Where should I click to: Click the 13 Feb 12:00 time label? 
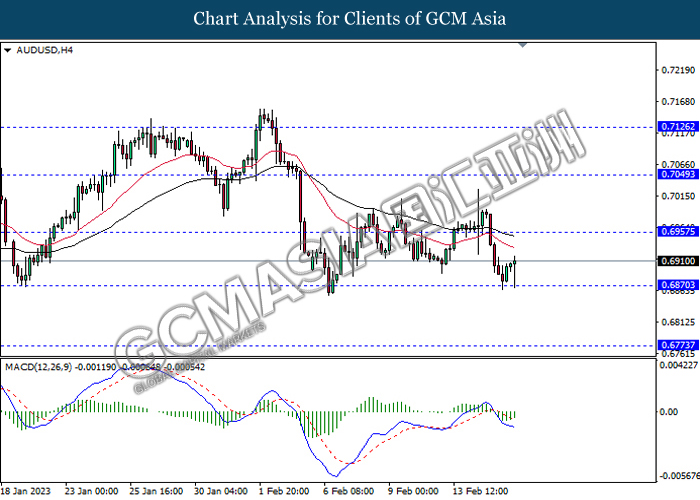click(480, 491)
